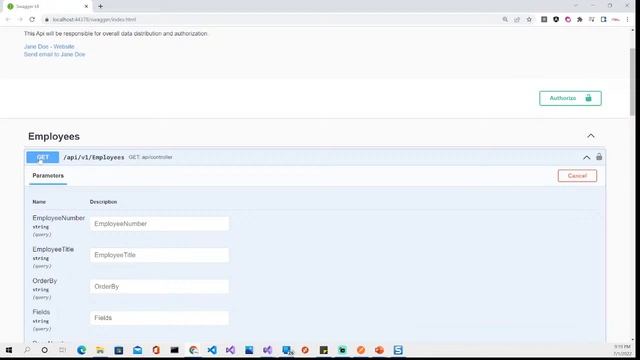Click the /api/v1/Employees path text
The width and height of the screenshot is (640, 360).
point(94,158)
